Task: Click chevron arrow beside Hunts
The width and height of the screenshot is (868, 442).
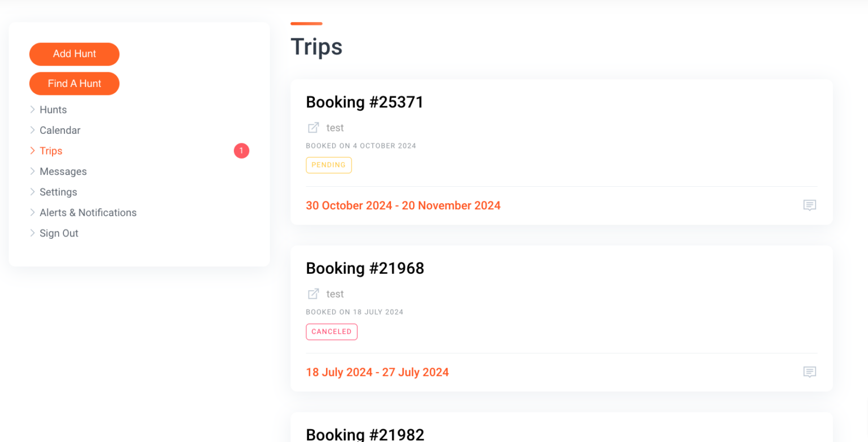Action: pyautogui.click(x=33, y=110)
